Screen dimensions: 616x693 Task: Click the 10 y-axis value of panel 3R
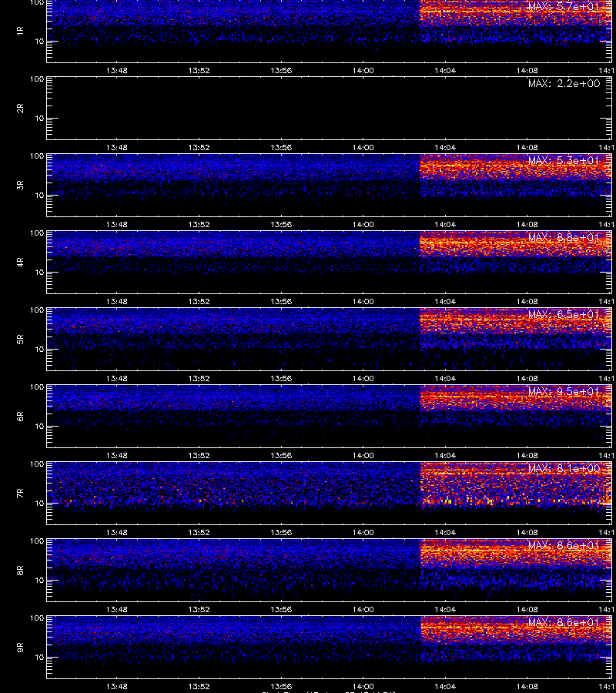point(40,196)
